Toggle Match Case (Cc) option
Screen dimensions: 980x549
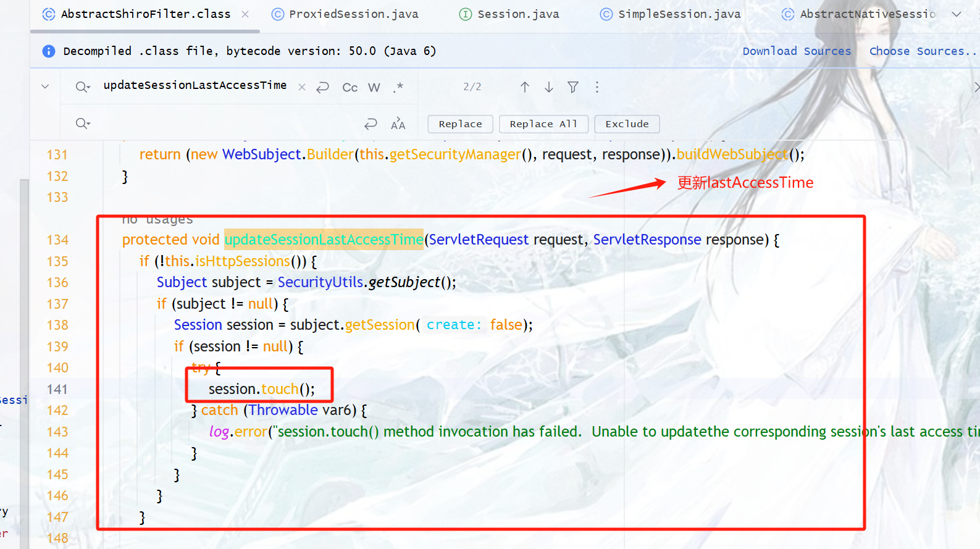click(x=350, y=87)
